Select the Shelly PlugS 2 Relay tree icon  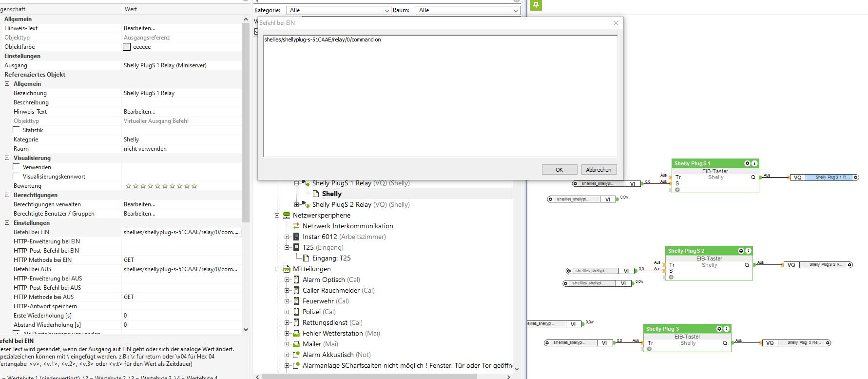(x=306, y=205)
